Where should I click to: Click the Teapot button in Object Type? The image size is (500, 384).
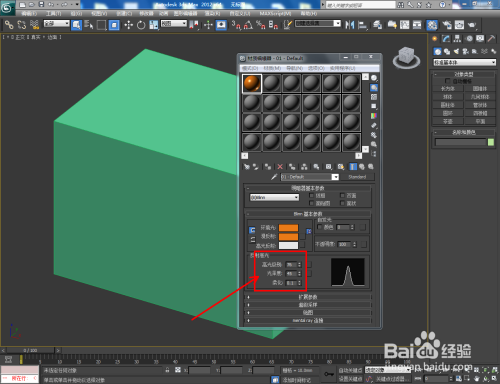(448, 121)
